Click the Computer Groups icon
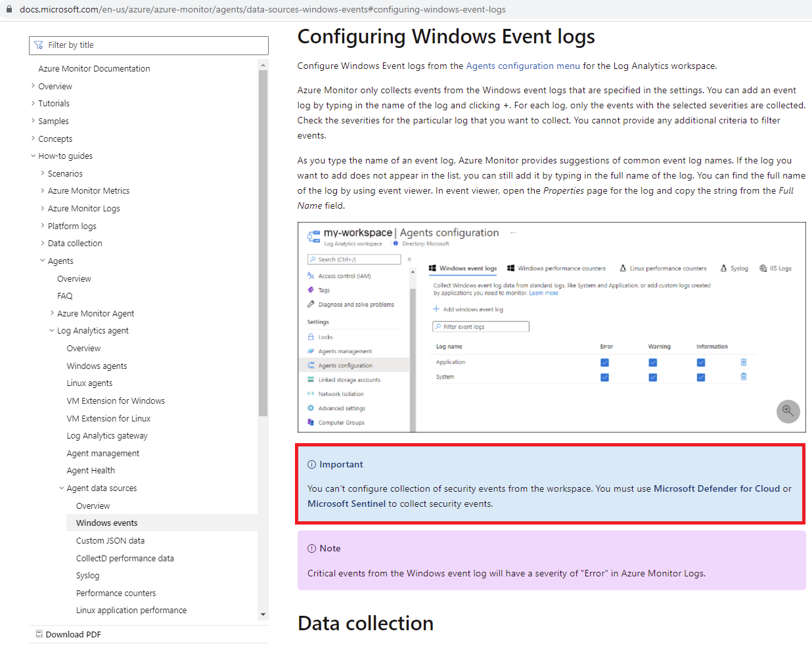Image resolution: width=812 pixels, height=646 pixels. click(311, 422)
